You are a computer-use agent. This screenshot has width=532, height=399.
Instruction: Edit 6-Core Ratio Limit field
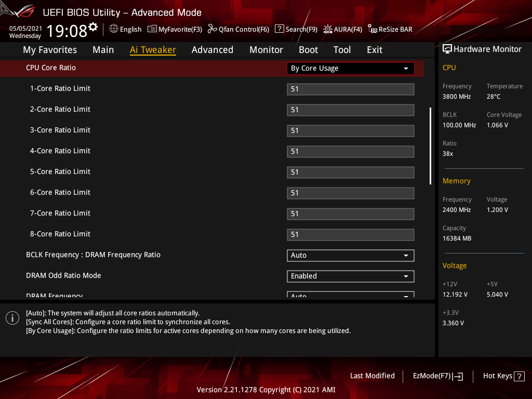click(351, 193)
